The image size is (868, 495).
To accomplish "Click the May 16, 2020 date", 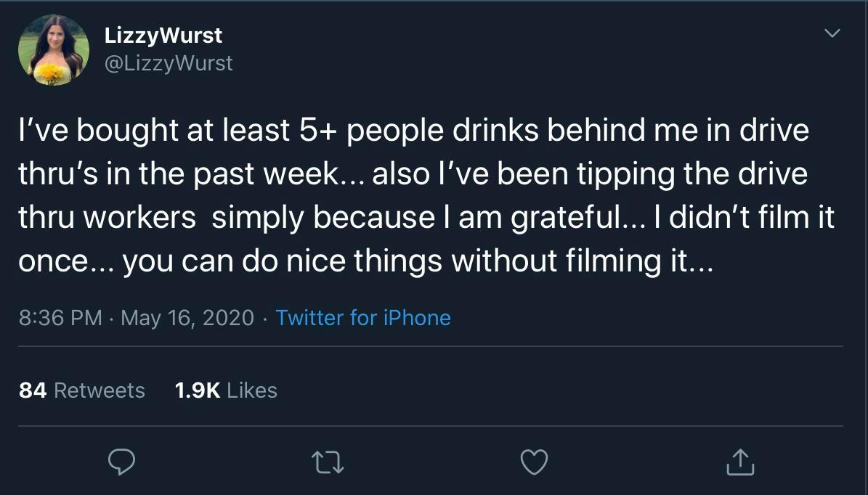I will click(187, 318).
